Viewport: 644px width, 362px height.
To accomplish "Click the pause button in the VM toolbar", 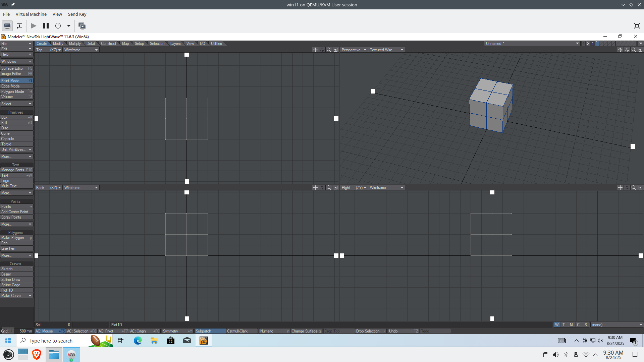I will point(46,26).
